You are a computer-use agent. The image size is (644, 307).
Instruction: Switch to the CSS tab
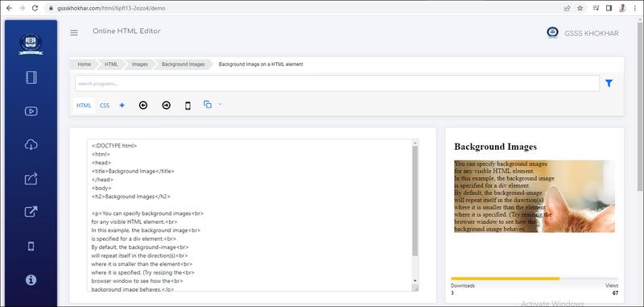point(105,106)
